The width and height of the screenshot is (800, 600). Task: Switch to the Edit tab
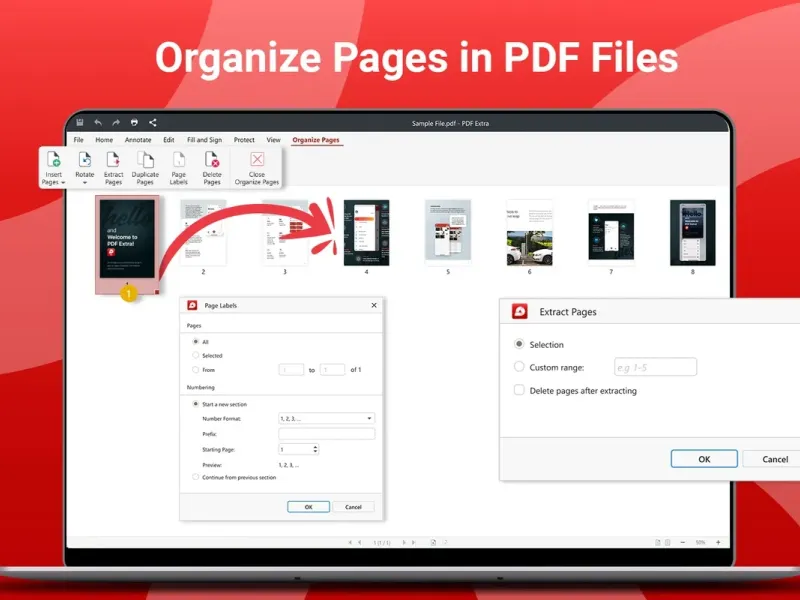(169, 140)
